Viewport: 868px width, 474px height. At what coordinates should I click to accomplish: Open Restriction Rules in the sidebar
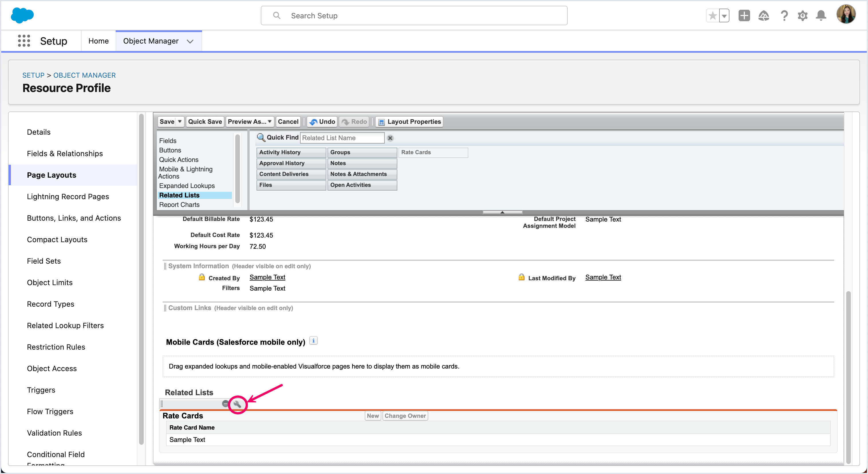pos(56,347)
